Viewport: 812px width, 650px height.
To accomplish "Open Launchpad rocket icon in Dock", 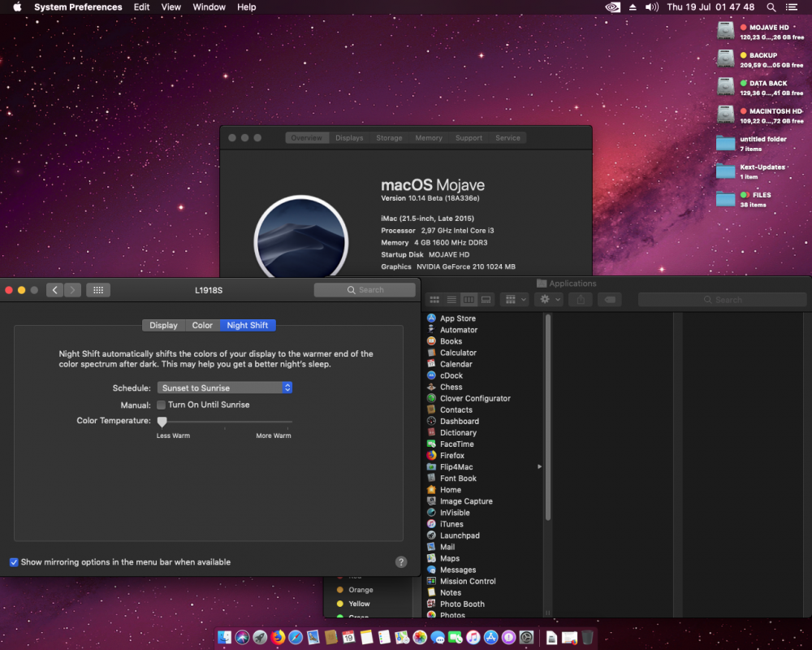I will click(260, 637).
